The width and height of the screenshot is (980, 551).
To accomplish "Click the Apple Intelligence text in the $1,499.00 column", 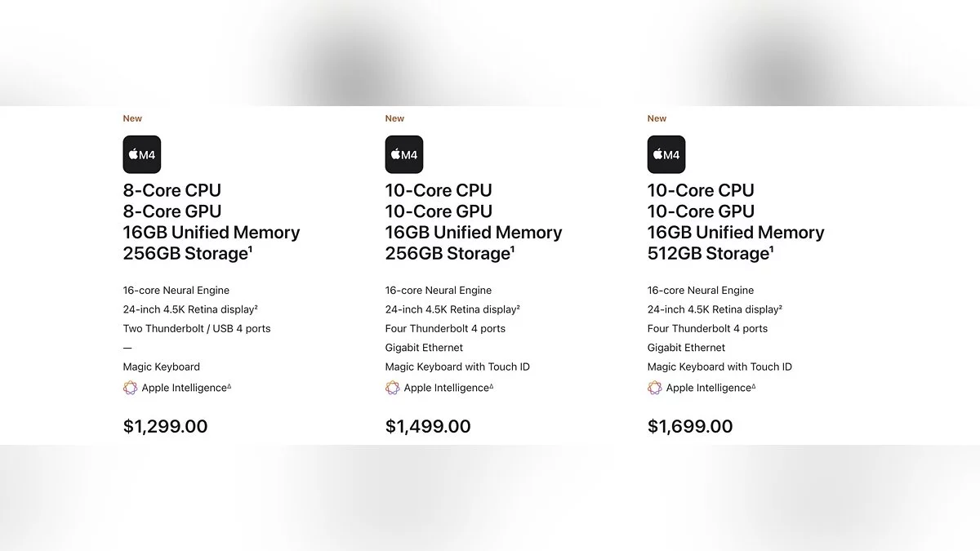I will [446, 388].
